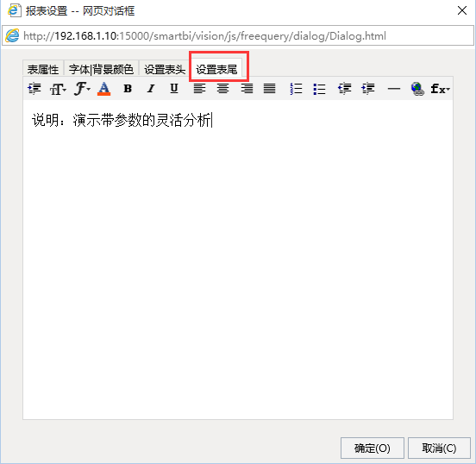The image size is (476, 464).
Task: Insert a hyperlink with the globe icon
Action: [417, 89]
